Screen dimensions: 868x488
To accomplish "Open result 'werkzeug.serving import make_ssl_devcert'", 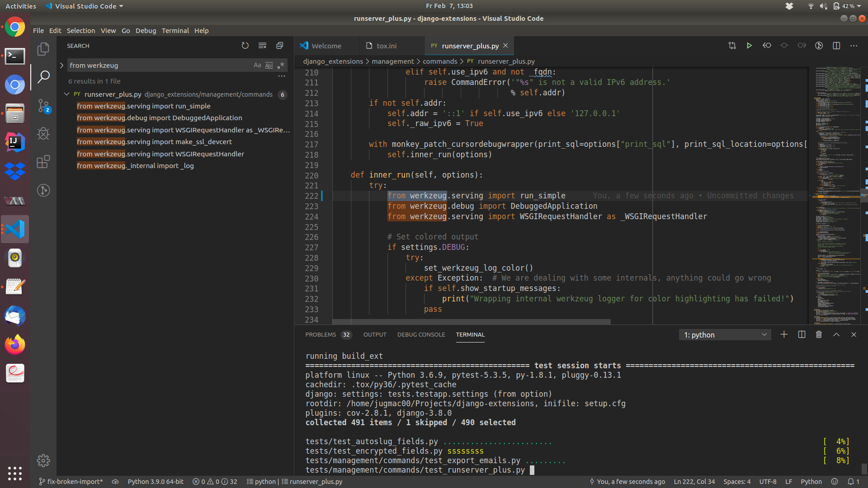I will point(154,142).
